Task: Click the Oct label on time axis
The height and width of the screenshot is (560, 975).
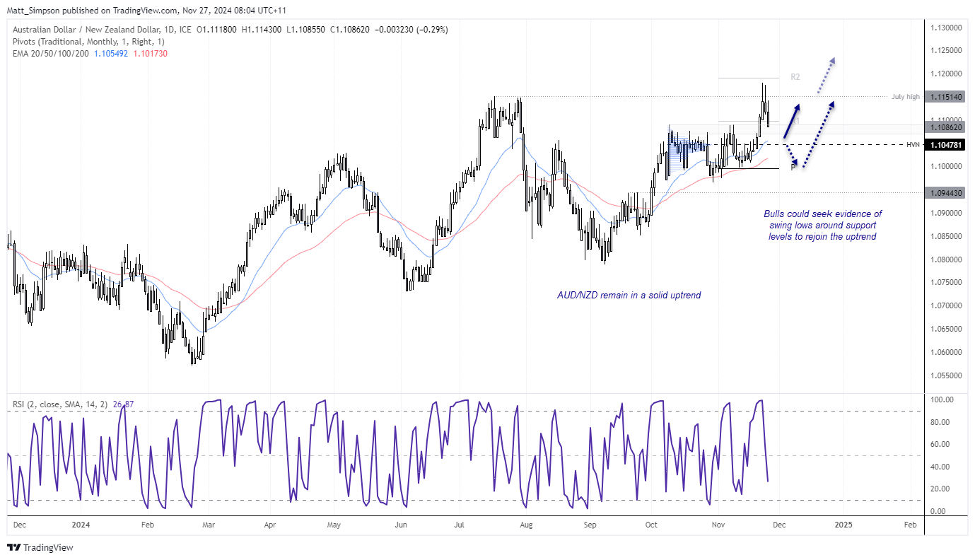Action: click(650, 525)
